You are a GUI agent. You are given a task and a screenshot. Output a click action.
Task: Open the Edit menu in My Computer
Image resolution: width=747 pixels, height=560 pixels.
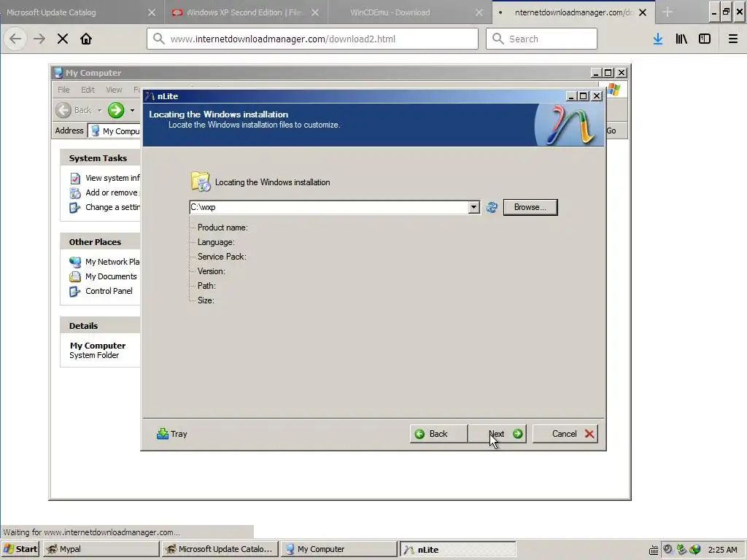88,90
